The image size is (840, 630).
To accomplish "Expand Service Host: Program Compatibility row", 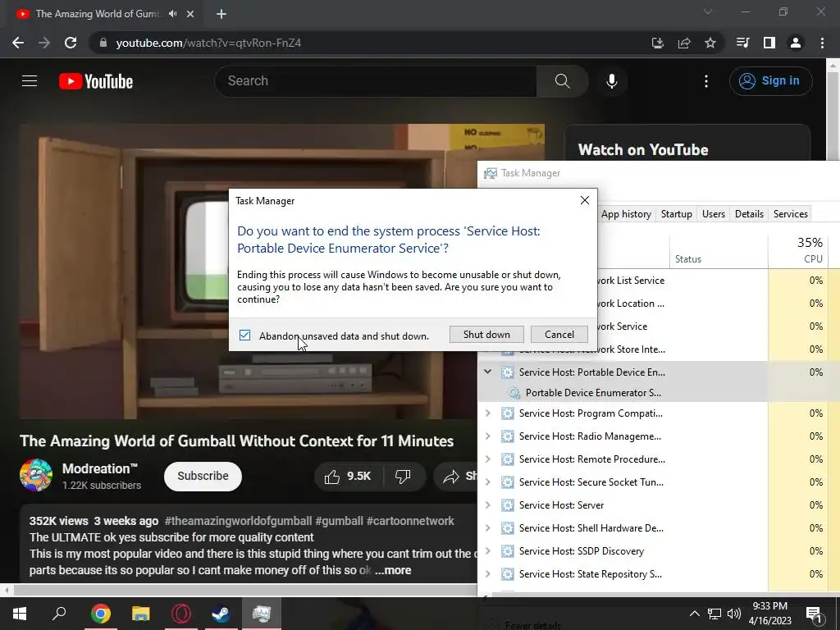I will point(487,413).
